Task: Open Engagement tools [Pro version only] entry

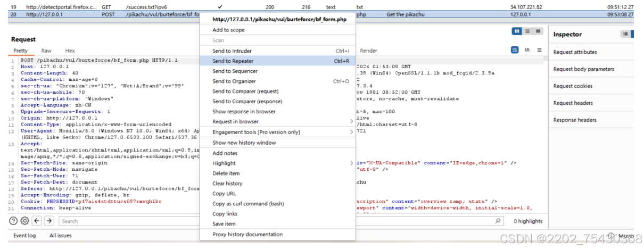Action: point(277,132)
